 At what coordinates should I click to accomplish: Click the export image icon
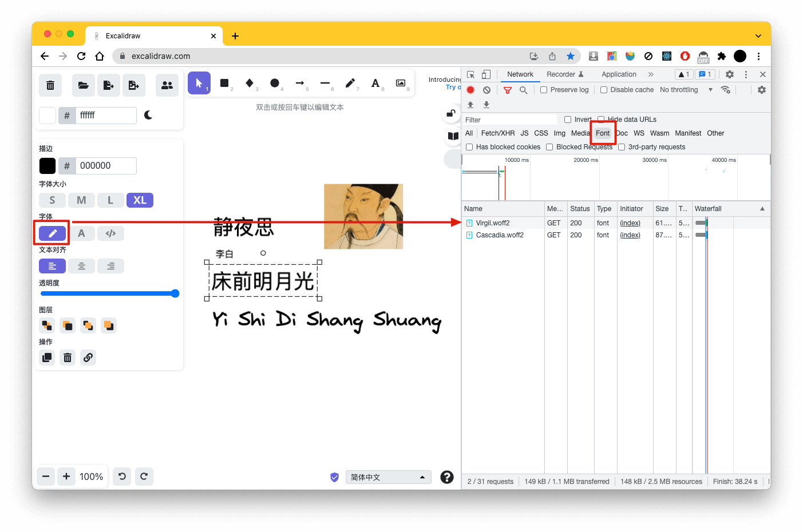pos(134,85)
